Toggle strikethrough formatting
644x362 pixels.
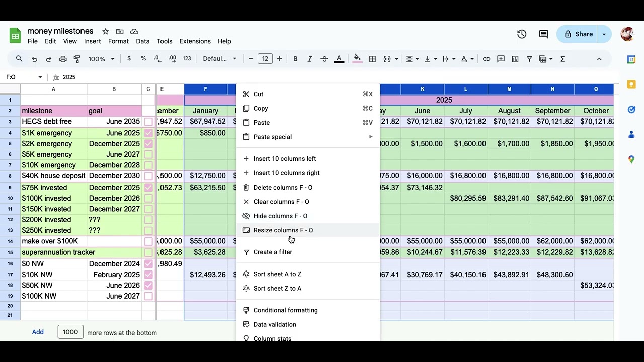tap(324, 59)
